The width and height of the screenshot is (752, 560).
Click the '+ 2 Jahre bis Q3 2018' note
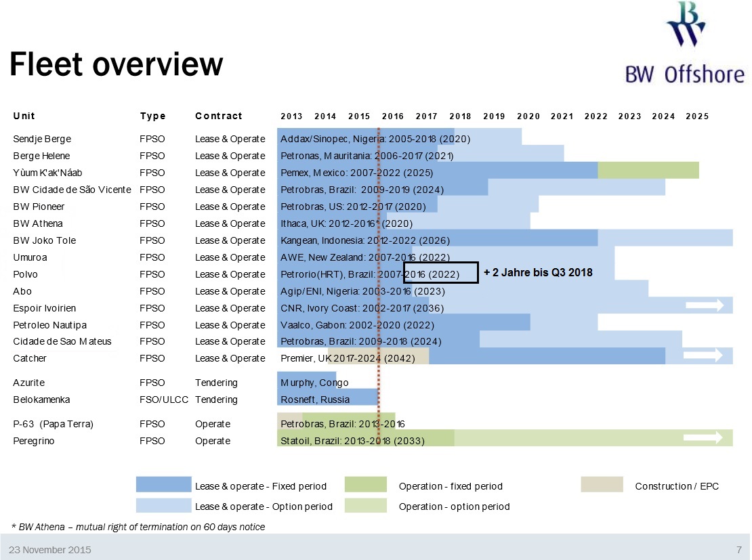click(538, 272)
